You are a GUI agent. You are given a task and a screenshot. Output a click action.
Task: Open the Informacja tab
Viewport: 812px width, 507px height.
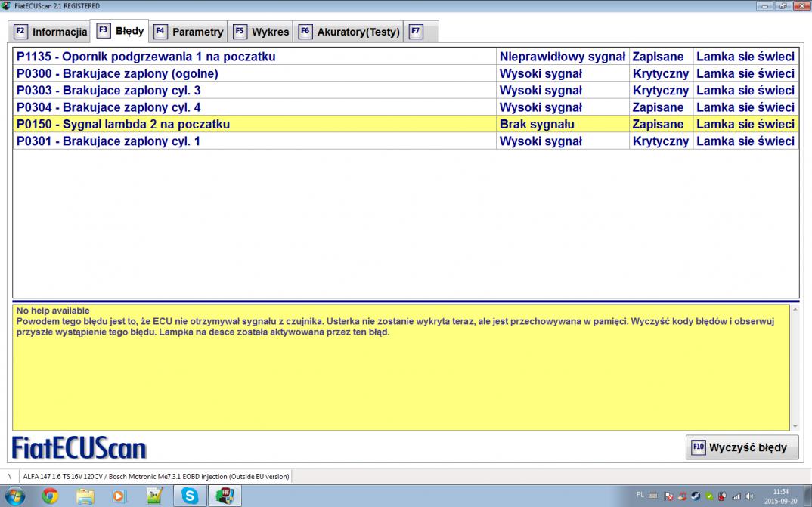pos(50,32)
